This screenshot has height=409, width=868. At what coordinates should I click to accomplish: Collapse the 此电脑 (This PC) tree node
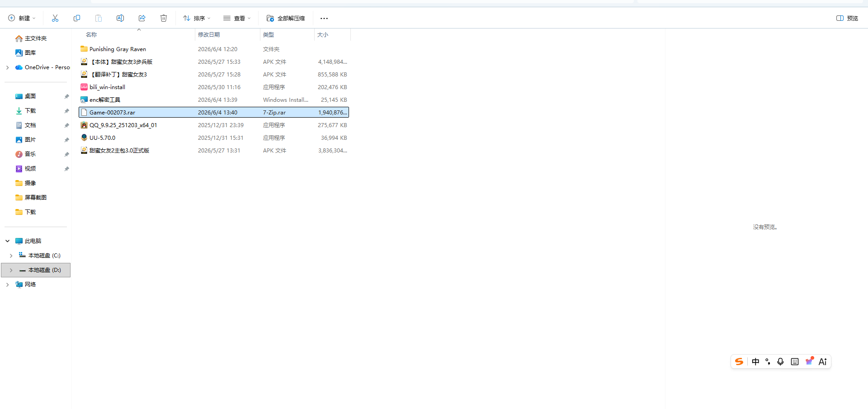coord(7,241)
